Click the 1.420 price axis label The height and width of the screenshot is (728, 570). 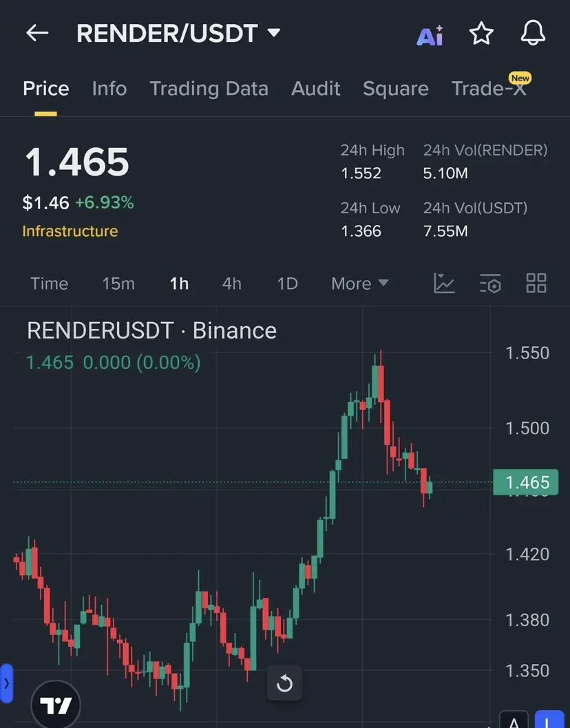click(527, 555)
